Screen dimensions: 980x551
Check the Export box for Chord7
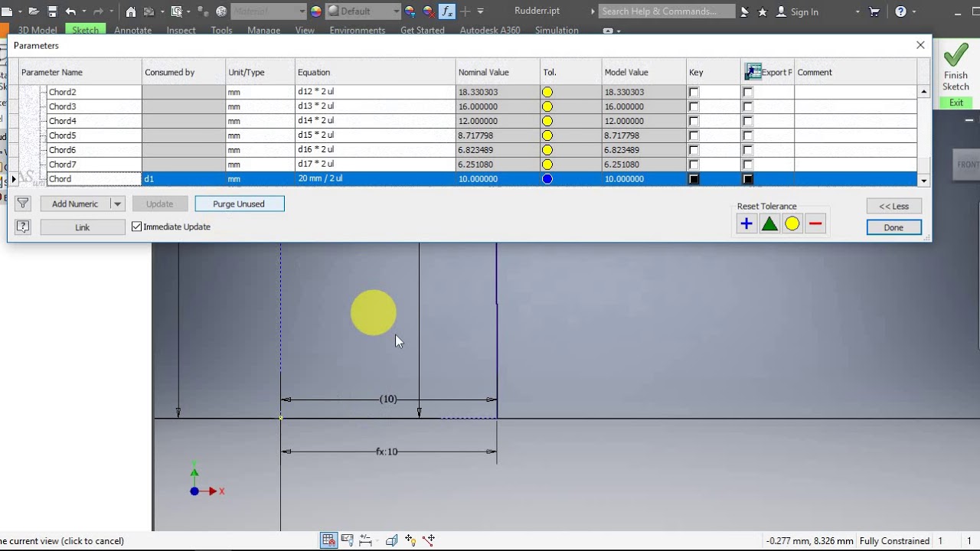[x=748, y=165]
